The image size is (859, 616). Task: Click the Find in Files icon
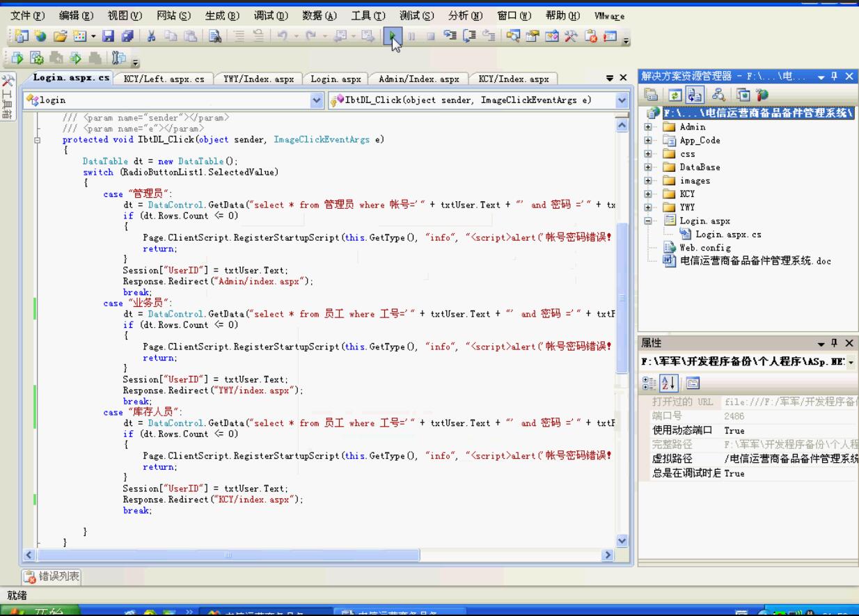tap(215, 36)
